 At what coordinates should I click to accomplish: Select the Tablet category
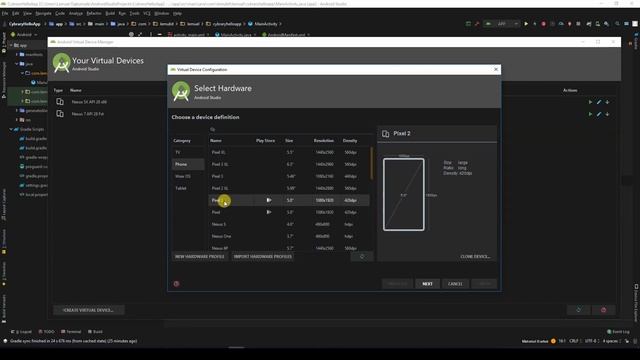coord(188,188)
